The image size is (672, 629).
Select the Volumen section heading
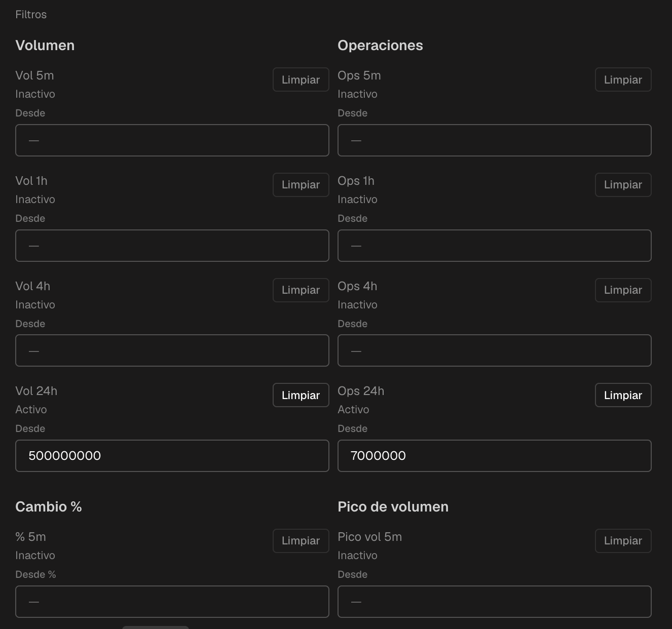pyautogui.click(x=45, y=46)
